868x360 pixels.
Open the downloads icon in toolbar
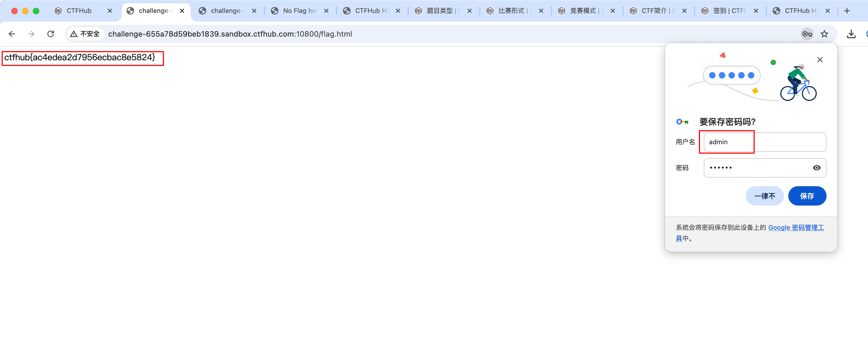tap(851, 34)
